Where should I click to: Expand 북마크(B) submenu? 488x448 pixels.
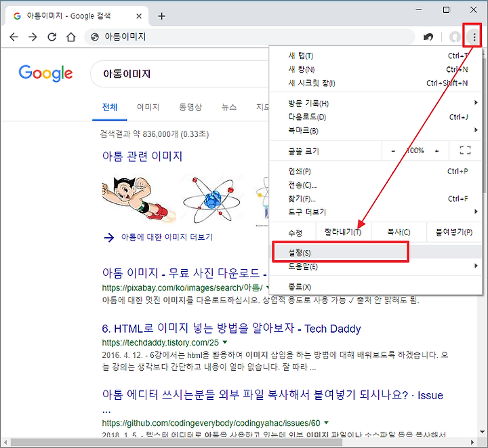[x=375, y=131]
